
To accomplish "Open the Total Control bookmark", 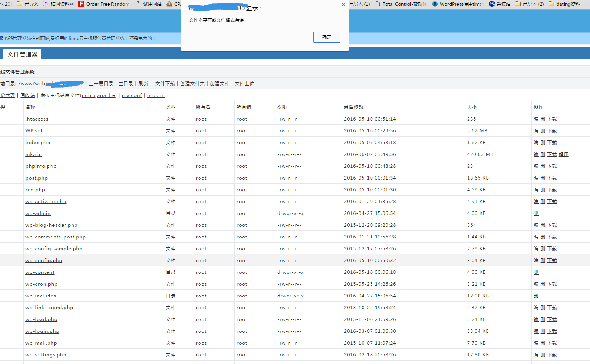I will click(401, 4).
